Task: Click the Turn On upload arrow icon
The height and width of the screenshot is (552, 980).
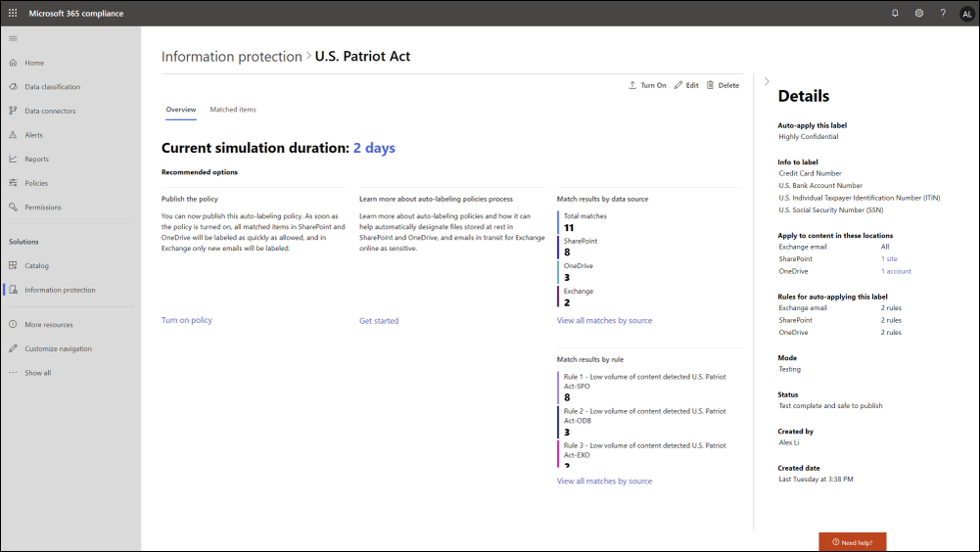Action: 632,85
